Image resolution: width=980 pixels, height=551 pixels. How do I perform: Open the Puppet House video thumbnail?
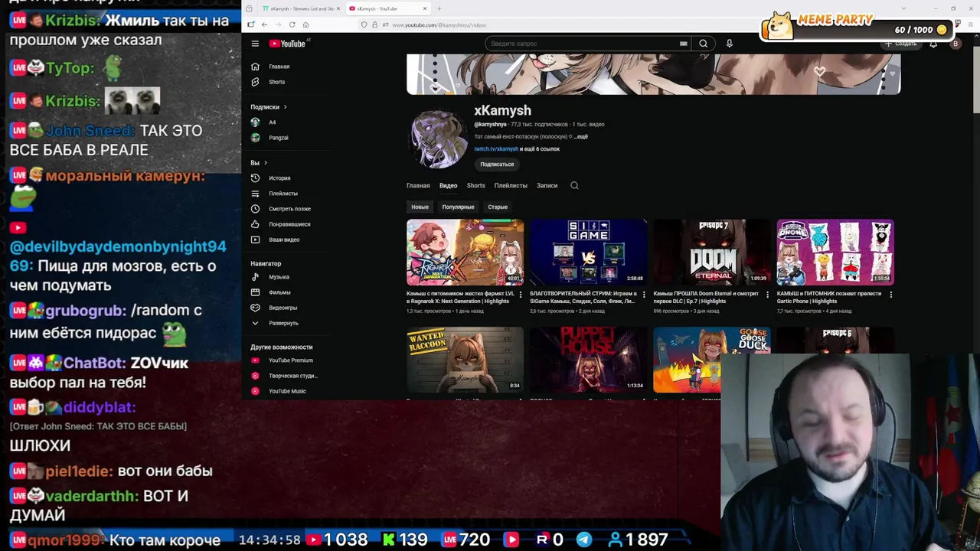(588, 360)
